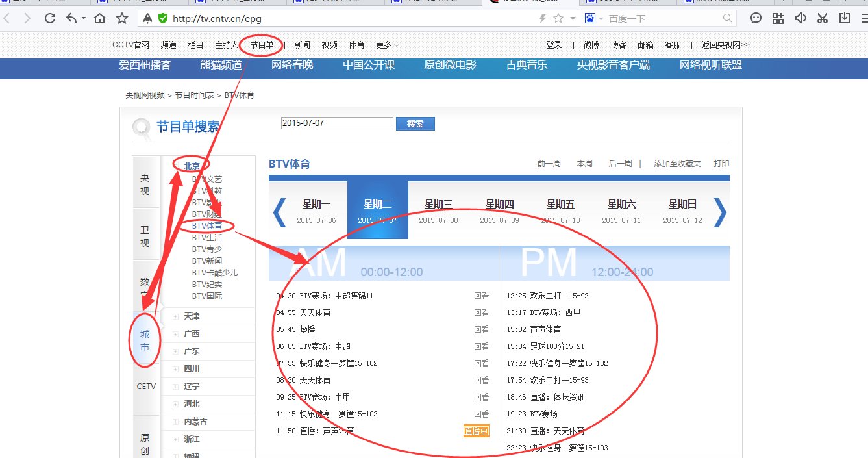
Task: Click the speaker mute icon in toolbar
Action: click(800, 18)
